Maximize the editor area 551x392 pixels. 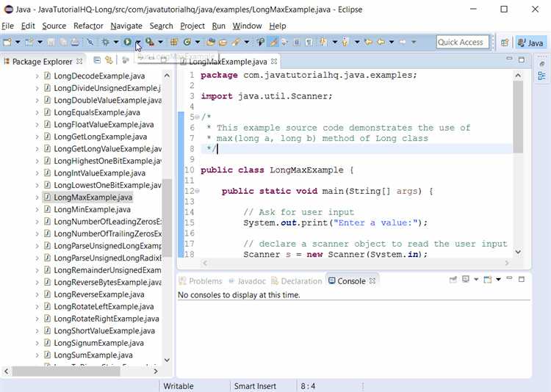[x=522, y=59]
